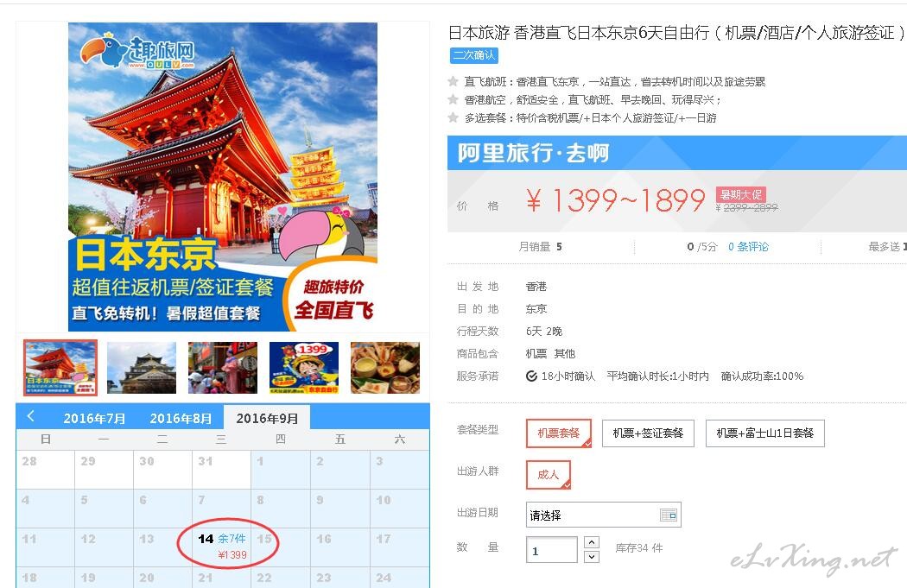The width and height of the screenshot is (907, 588).
Task: Select the 机票套餐 package option
Action: tap(558, 433)
